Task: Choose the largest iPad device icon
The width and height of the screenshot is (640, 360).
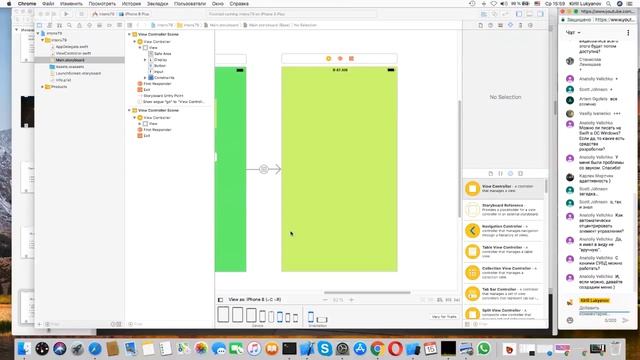Action: point(223,315)
